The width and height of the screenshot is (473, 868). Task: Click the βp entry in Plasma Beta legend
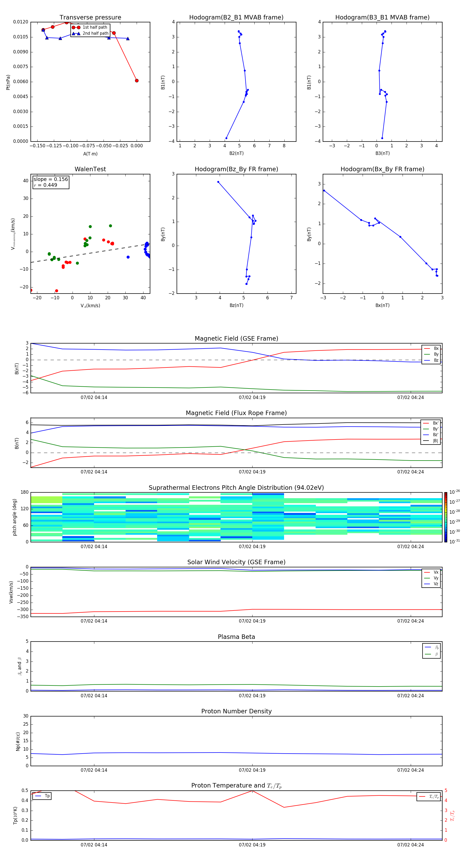(431, 647)
